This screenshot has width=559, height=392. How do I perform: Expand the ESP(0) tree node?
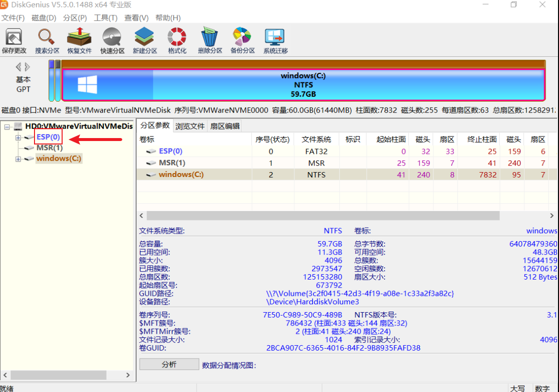click(x=18, y=138)
